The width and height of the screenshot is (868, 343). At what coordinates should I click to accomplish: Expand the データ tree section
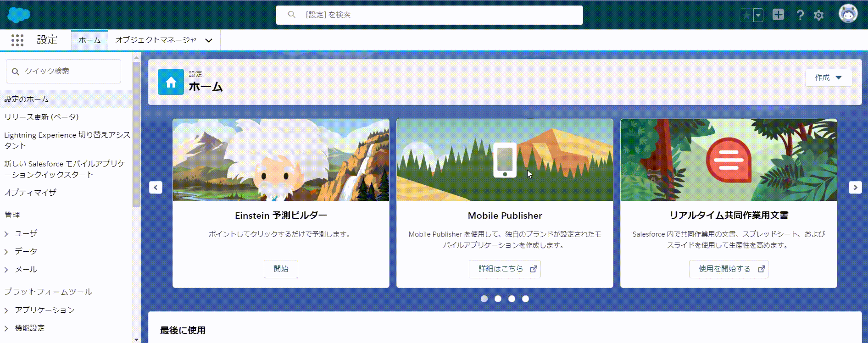(6, 252)
